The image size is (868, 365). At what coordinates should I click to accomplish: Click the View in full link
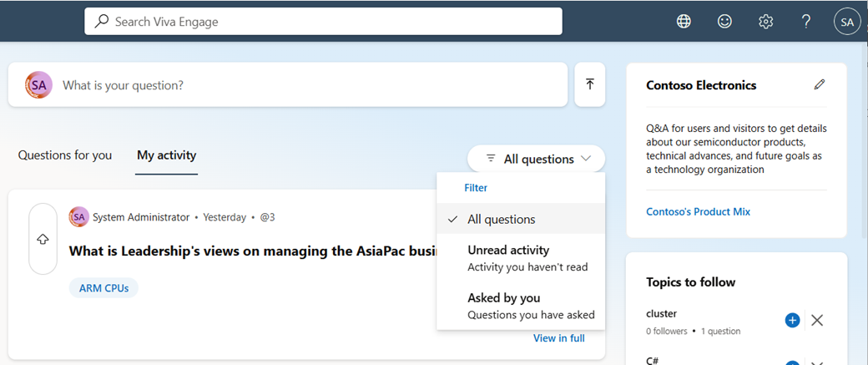pyautogui.click(x=558, y=338)
